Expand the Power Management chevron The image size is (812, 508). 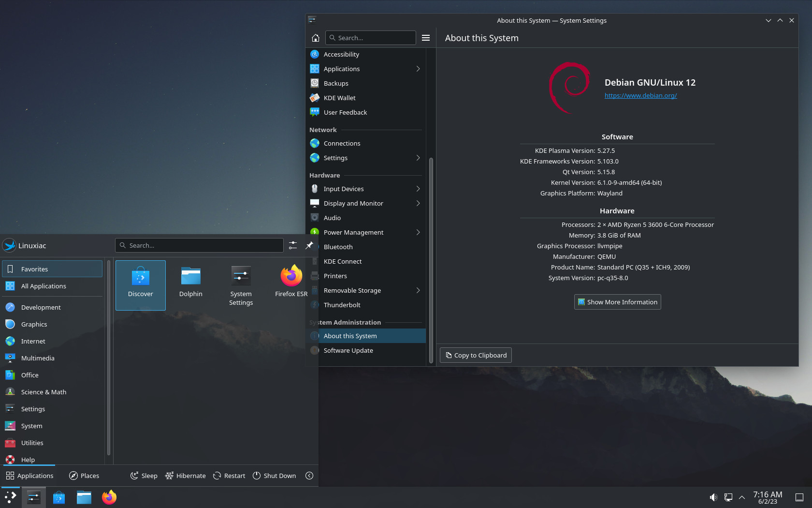pyautogui.click(x=418, y=232)
